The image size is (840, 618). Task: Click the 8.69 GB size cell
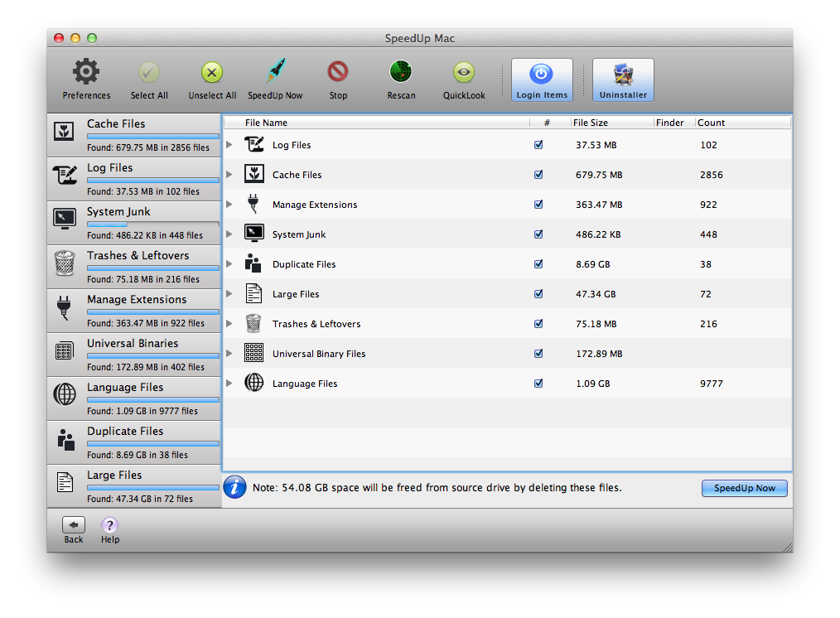tap(593, 264)
